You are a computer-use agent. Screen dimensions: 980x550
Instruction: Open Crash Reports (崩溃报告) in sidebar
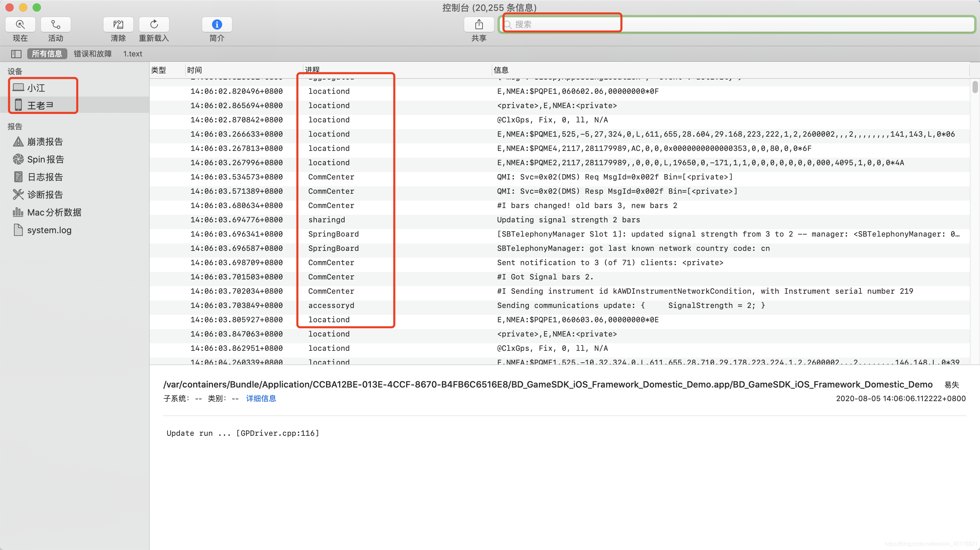tap(45, 142)
